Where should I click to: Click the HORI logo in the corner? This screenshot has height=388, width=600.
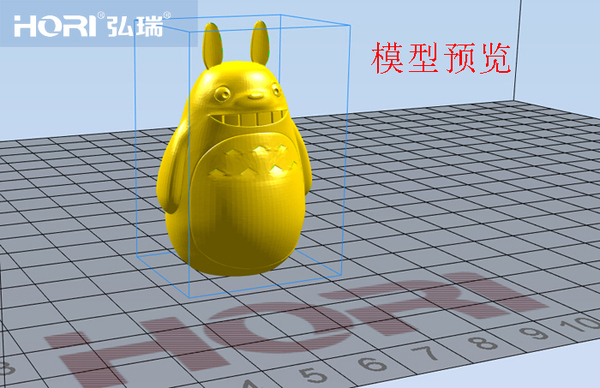point(55,26)
